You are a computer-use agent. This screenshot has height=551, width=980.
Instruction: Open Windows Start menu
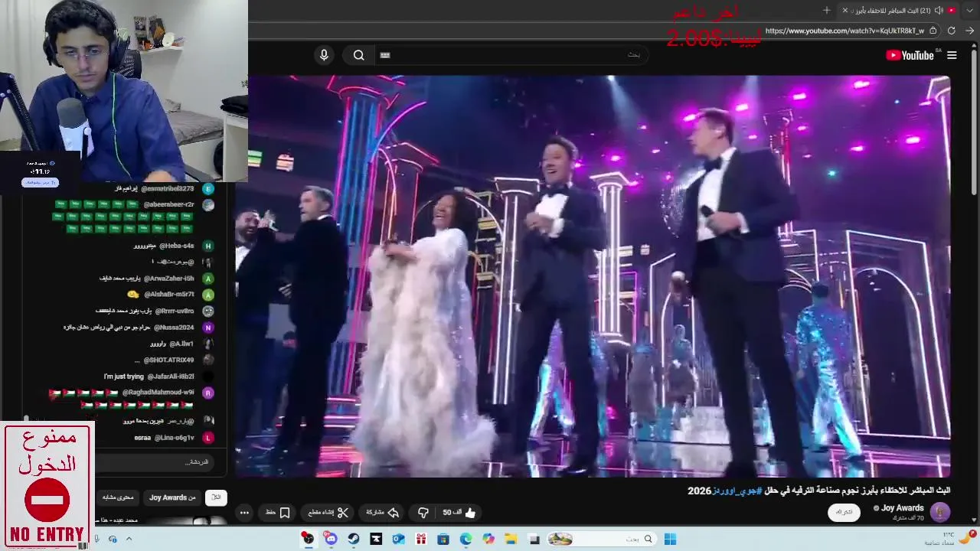[670, 539]
